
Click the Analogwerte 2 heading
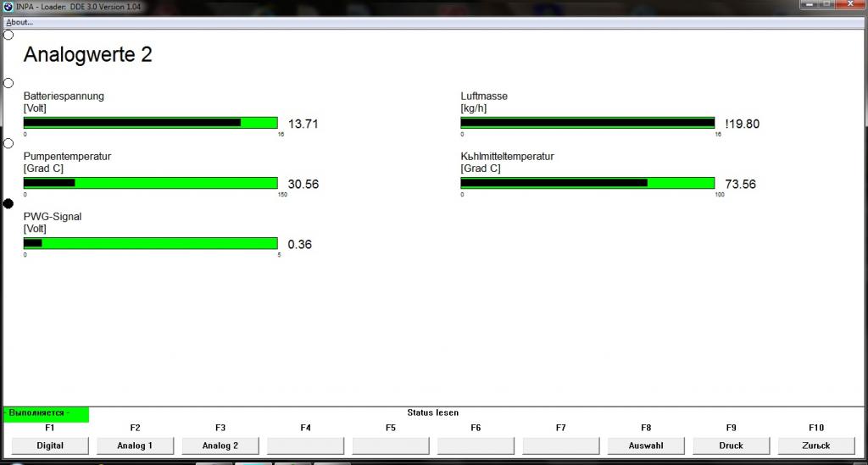click(87, 55)
